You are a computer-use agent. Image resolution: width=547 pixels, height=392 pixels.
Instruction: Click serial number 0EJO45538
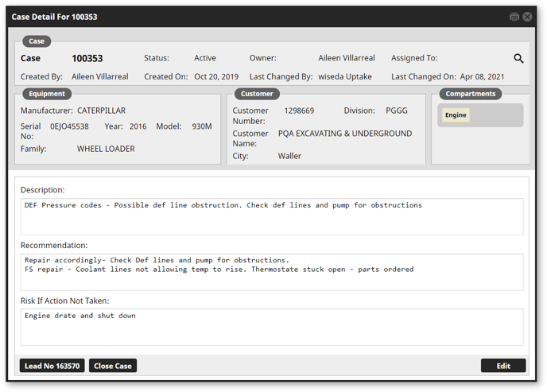[x=69, y=126]
